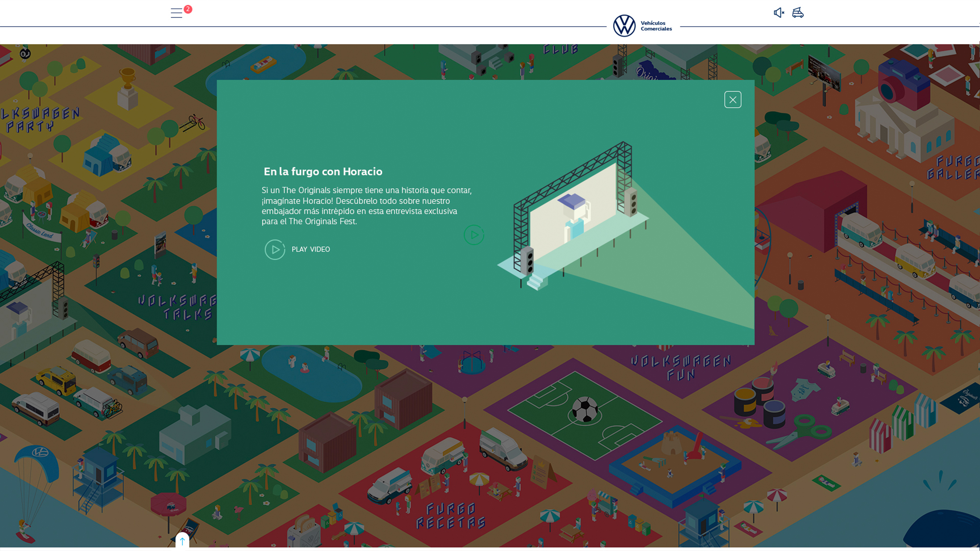Select the Furgo Recetas map area label
Screen dimensions: 980x551
click(x=451, y=516)
